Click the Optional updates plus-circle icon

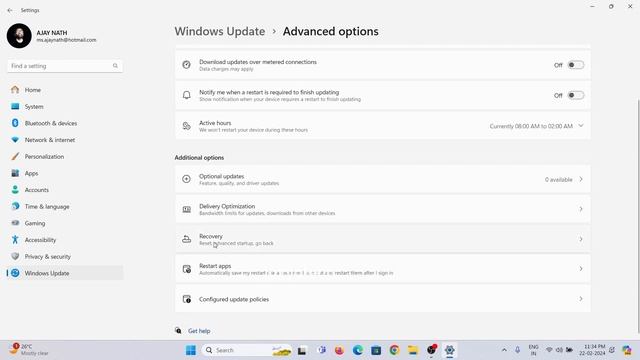(187, 179)
